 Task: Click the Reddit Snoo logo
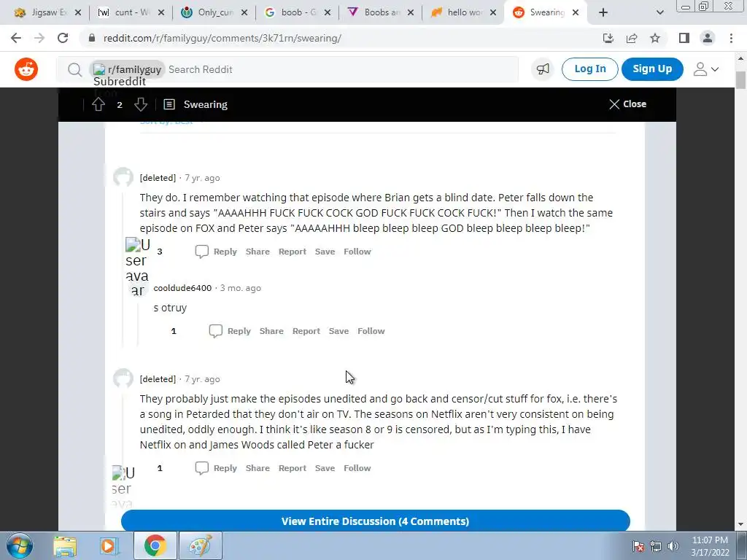26,69
